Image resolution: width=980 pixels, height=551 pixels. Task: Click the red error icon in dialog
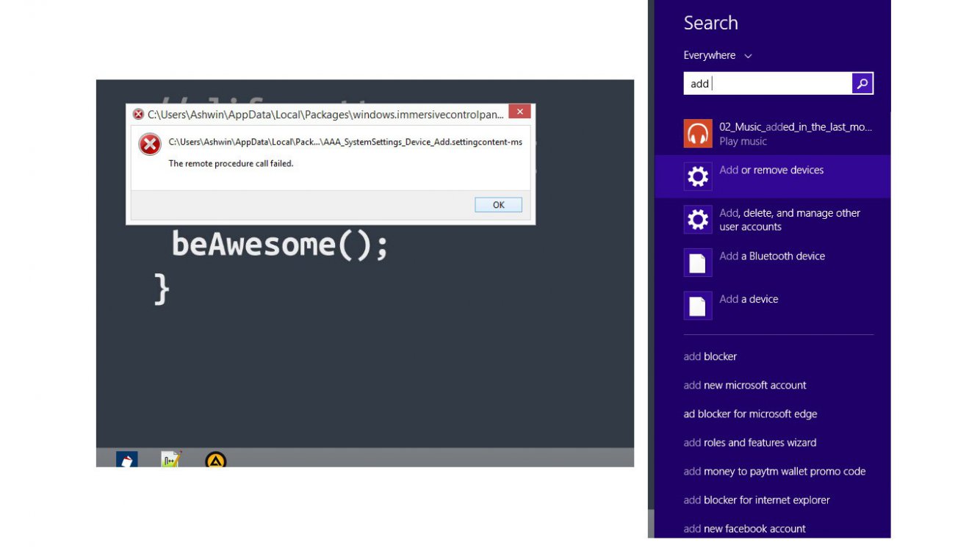pos(150,145)
